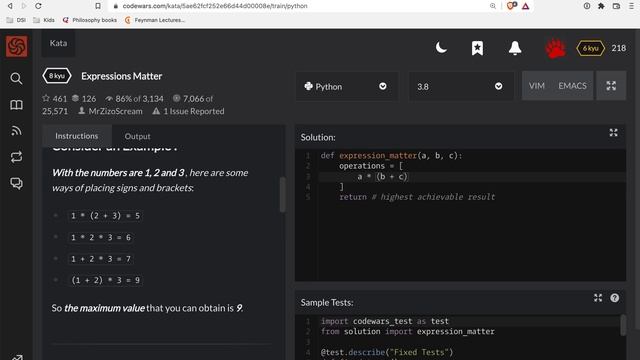Open Sample Tests help question icon
The image size is (640, 360).
615,298
